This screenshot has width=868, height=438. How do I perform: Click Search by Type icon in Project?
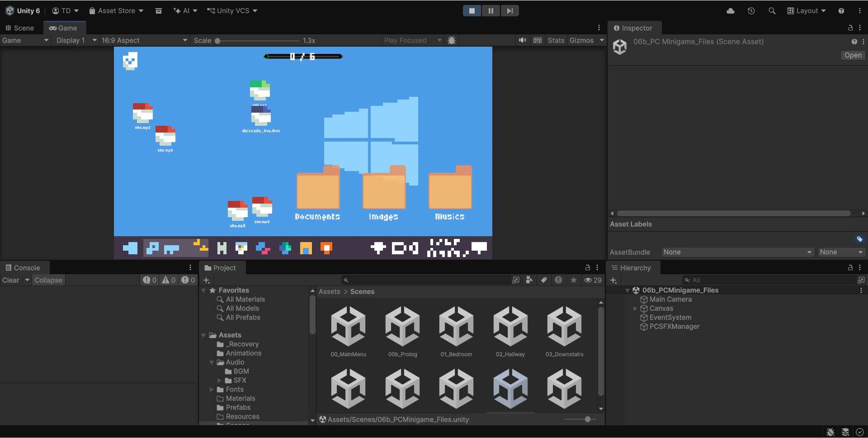point(529,280)
